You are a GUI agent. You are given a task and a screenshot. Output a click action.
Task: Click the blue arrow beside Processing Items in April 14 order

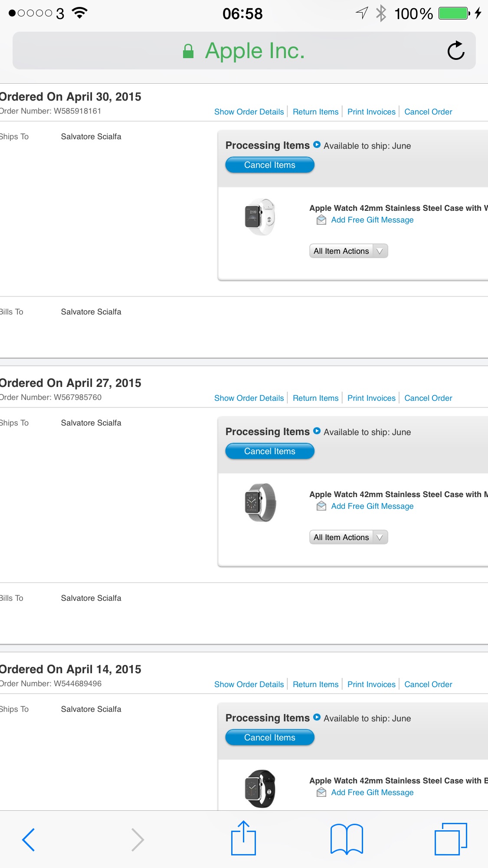(x=317, y=717)
